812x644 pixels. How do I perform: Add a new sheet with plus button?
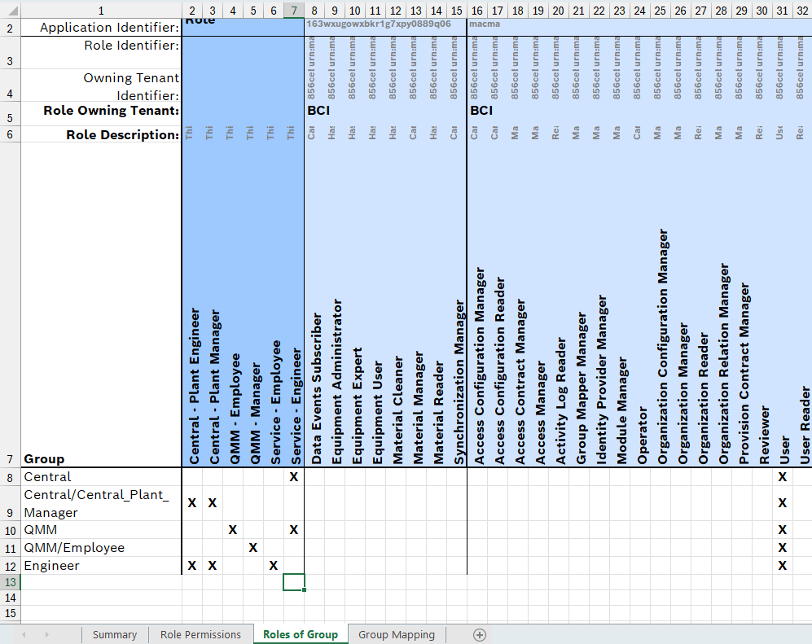[x=480, y=635]
